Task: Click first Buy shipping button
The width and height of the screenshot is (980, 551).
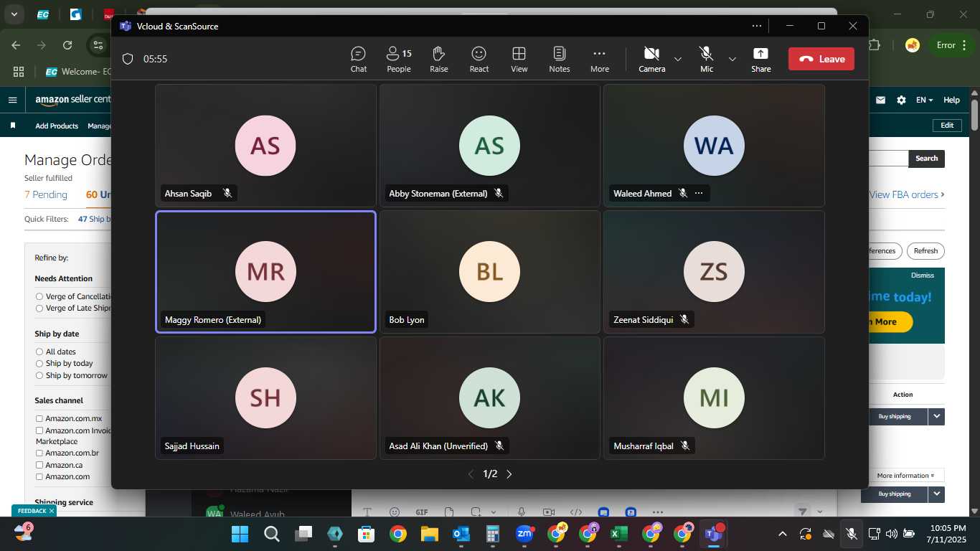Action: click(894, 417)
